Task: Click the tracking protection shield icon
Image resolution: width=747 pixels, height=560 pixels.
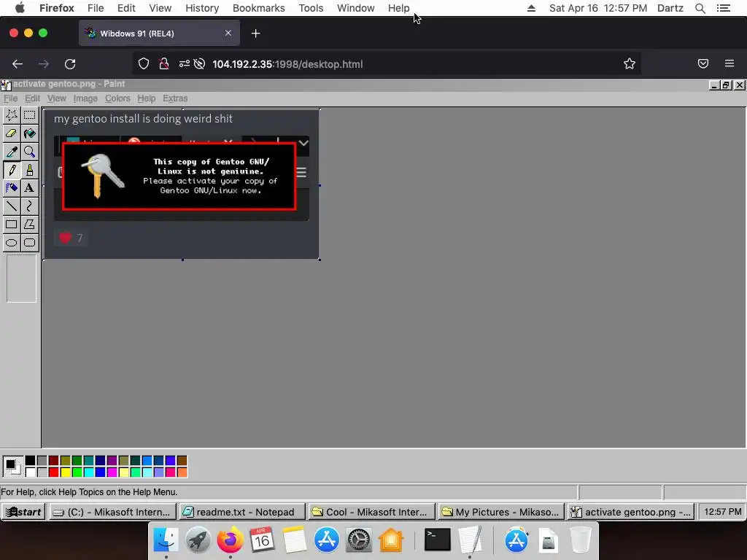Action: (144, 64)
